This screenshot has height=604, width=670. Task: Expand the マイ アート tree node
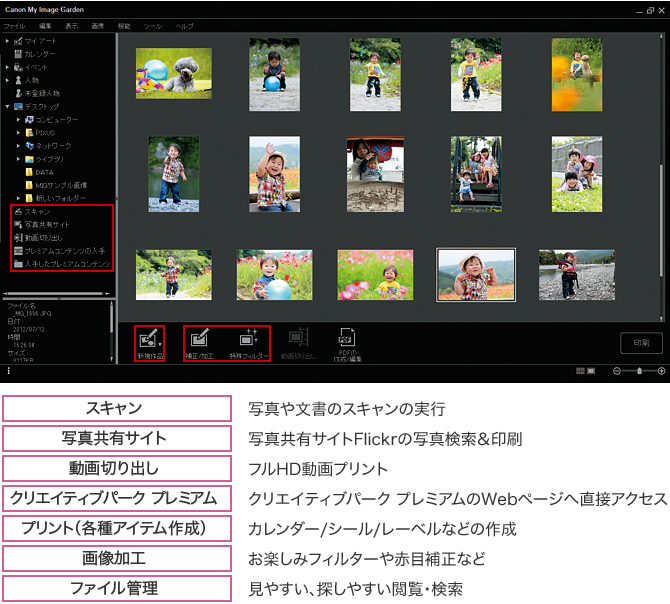(7, 41)
